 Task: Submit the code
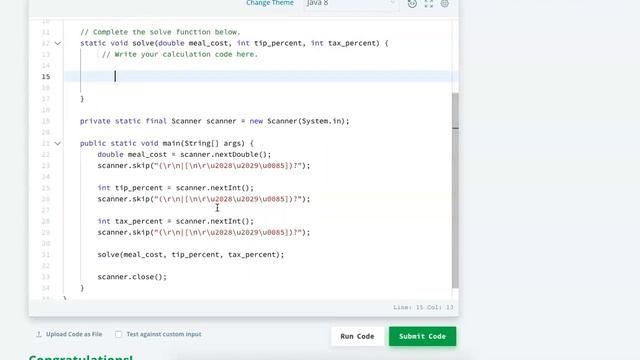(x=422, y=336)
